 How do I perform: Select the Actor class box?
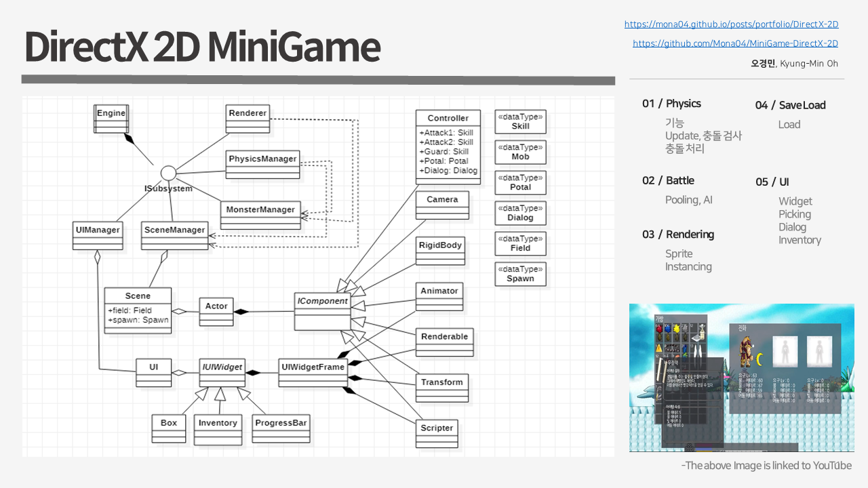click(216, 312)
